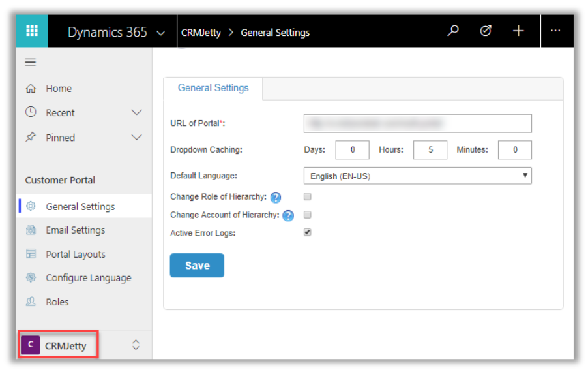Click CRMJetty area name in sidebar footer
Image resolution: width=588 pixels, height=372 pixels.
click(x=66, y=346)
